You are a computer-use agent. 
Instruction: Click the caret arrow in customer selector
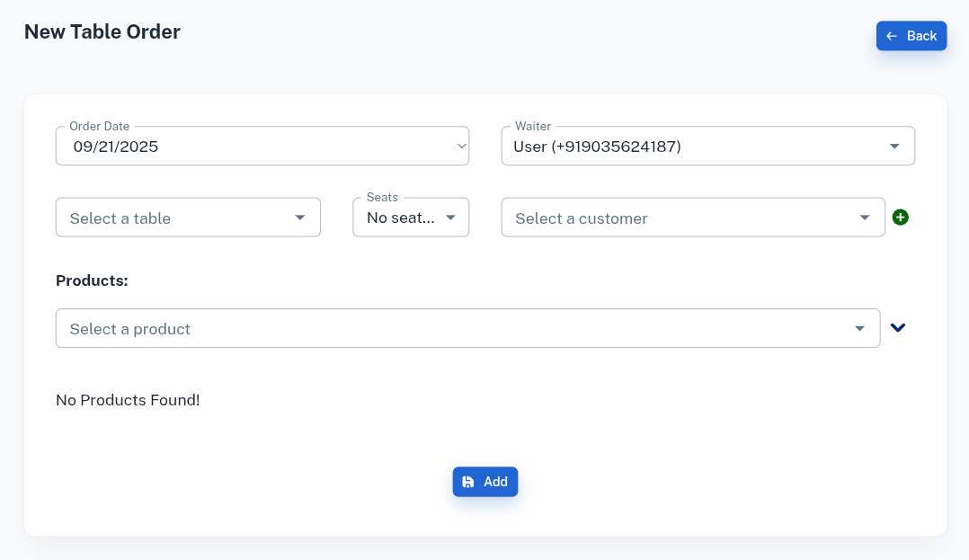click(x=865, y=218)
